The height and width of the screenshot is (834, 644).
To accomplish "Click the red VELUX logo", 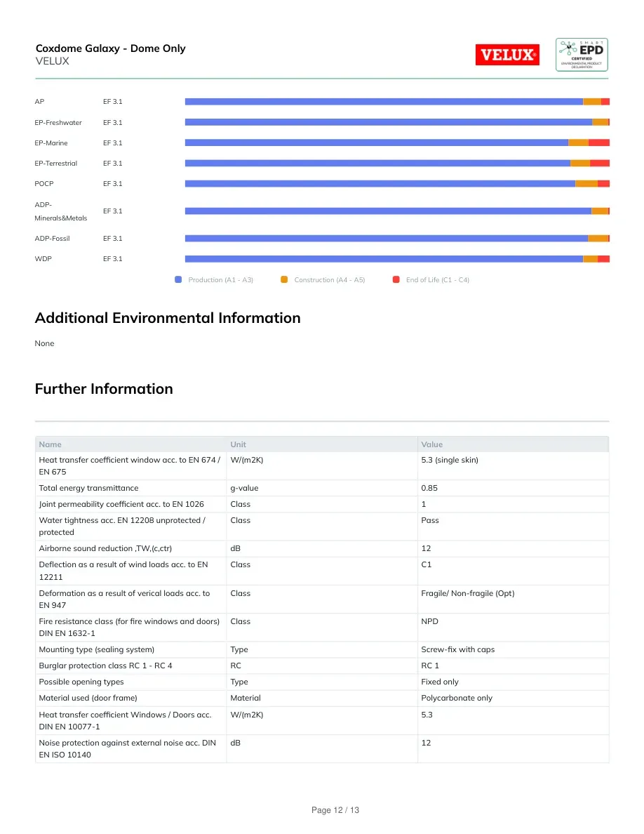I will 507,55.
